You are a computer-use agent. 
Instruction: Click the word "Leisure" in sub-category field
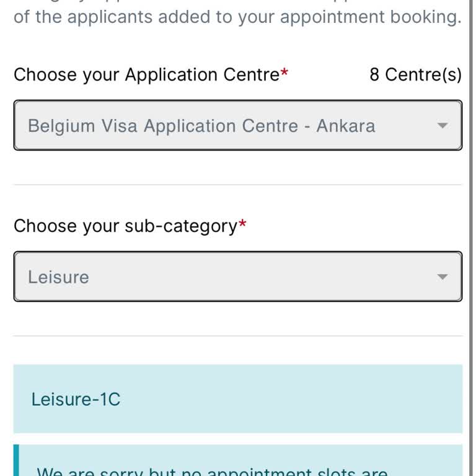(x=58, y=277)
